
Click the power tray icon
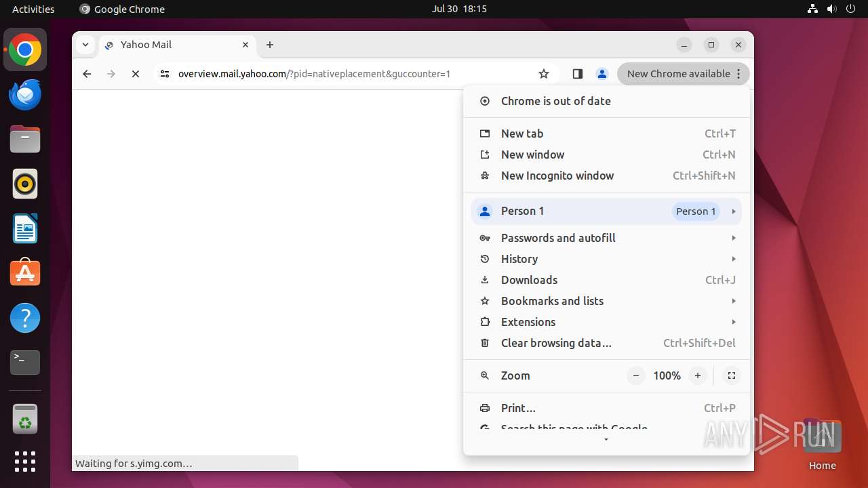(850, 9)
